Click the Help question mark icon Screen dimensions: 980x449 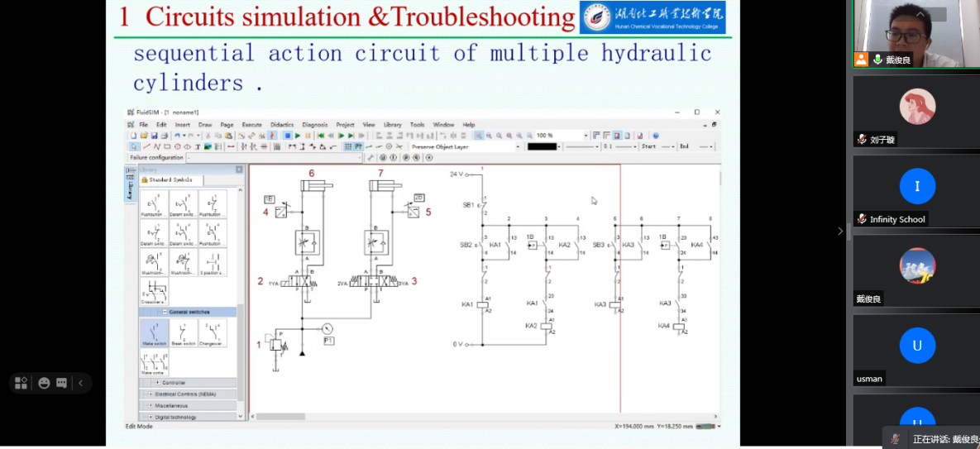click(656, 136)
